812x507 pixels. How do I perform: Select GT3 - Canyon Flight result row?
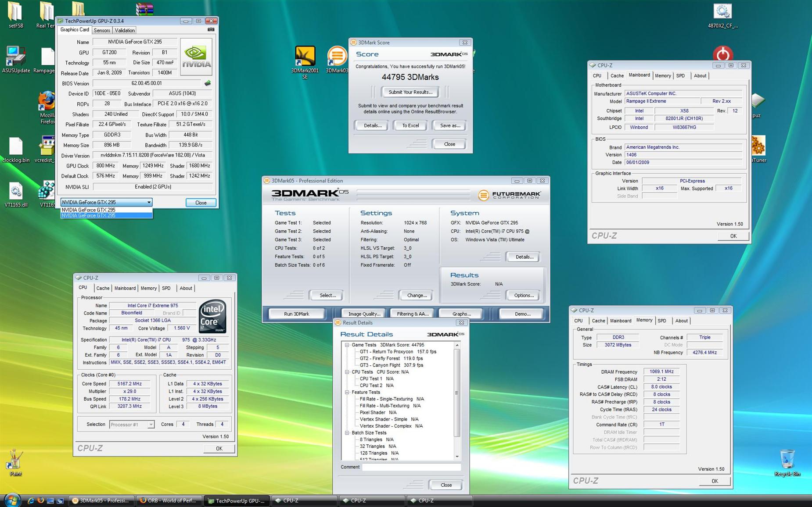(391, 365)
